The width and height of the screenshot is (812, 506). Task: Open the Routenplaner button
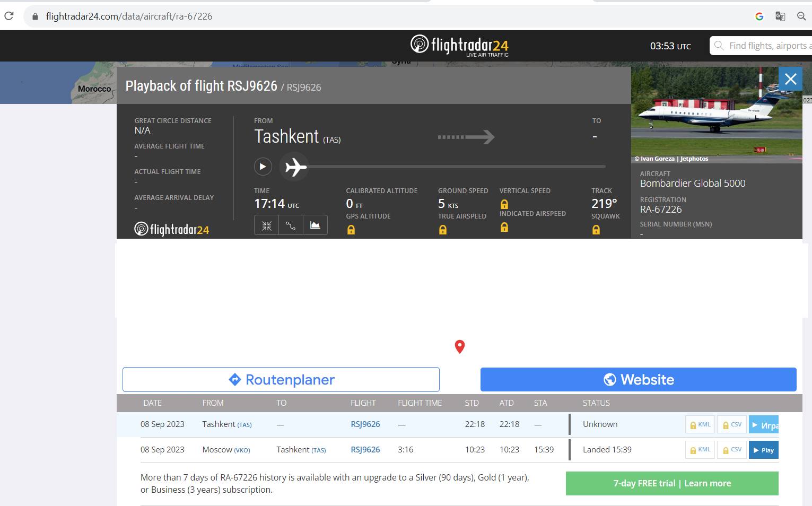pyautogui.click(x=281, y=380)
